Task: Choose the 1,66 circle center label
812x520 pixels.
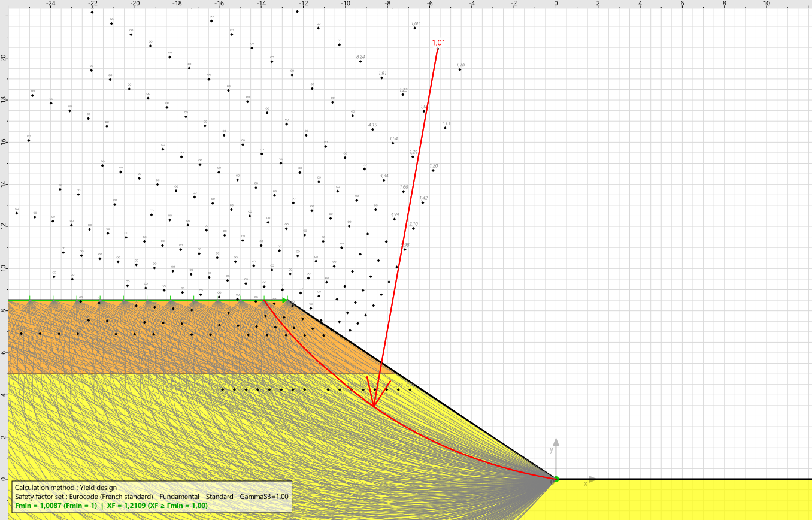Action: 404,187
